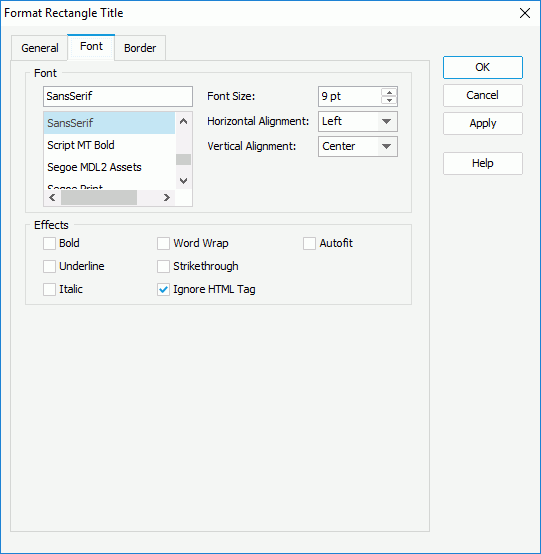The width and height of the screenshot is (541, 554).
Task: Increase font size with up spinner arrow
Action: click(x=389, y=92)
